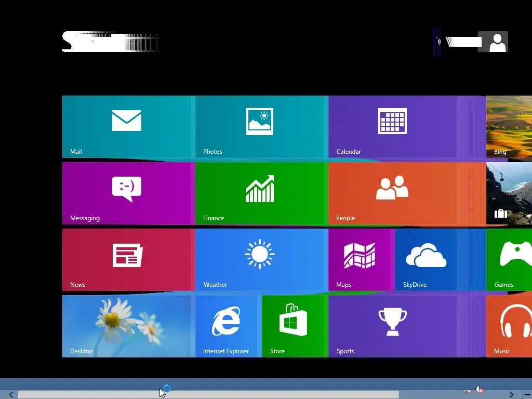This screenshot has width=532, height=399.
Task: Click the scrollbar right arrow
Action: pos(511,395)
